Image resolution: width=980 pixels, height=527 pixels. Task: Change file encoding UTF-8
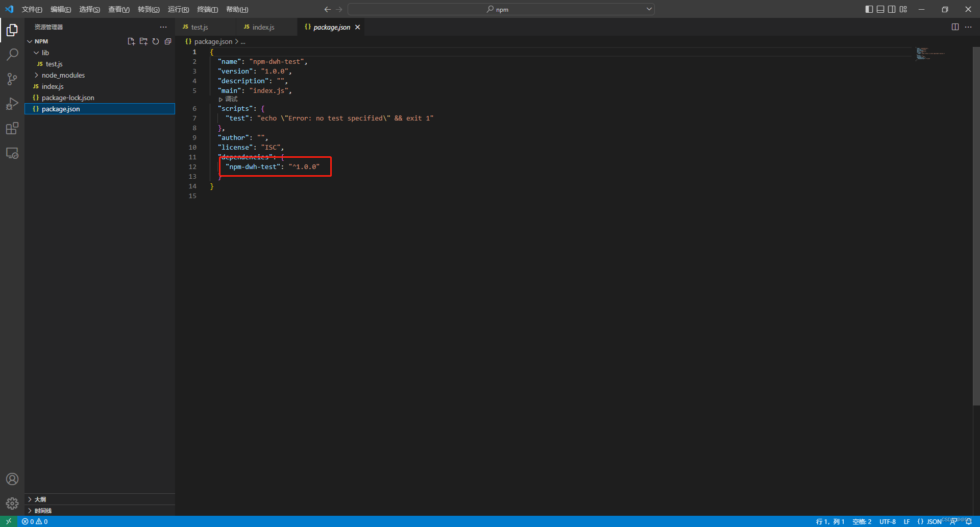[x=888, y=521]
